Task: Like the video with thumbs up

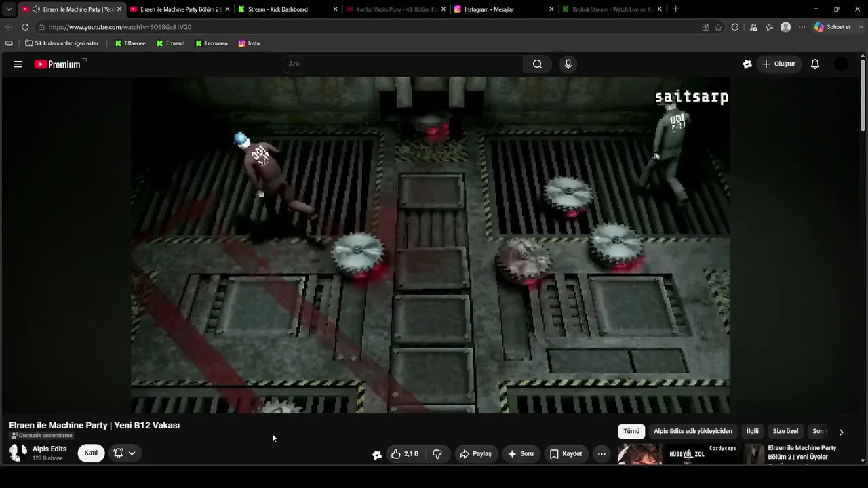Action: 405,454
